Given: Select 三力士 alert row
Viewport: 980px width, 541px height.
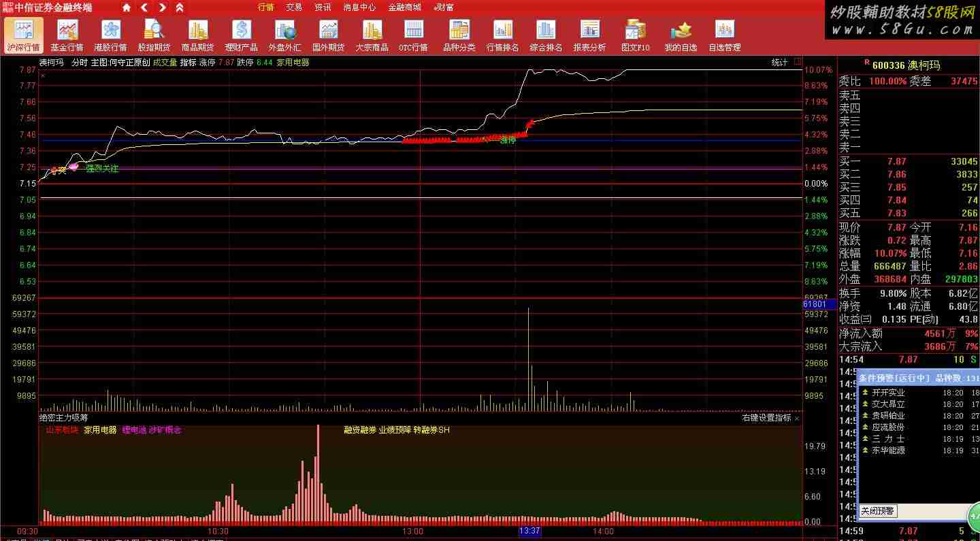Looking at the screenshot, I should tap(919, 439).
